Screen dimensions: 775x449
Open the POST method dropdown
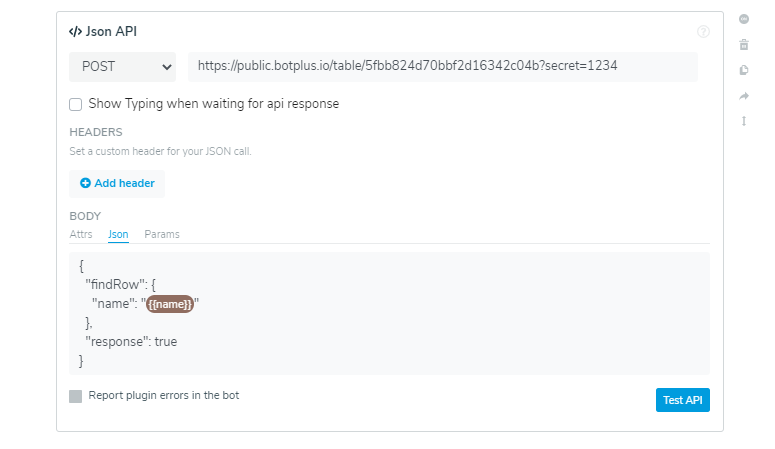click(x=122, y=67)
